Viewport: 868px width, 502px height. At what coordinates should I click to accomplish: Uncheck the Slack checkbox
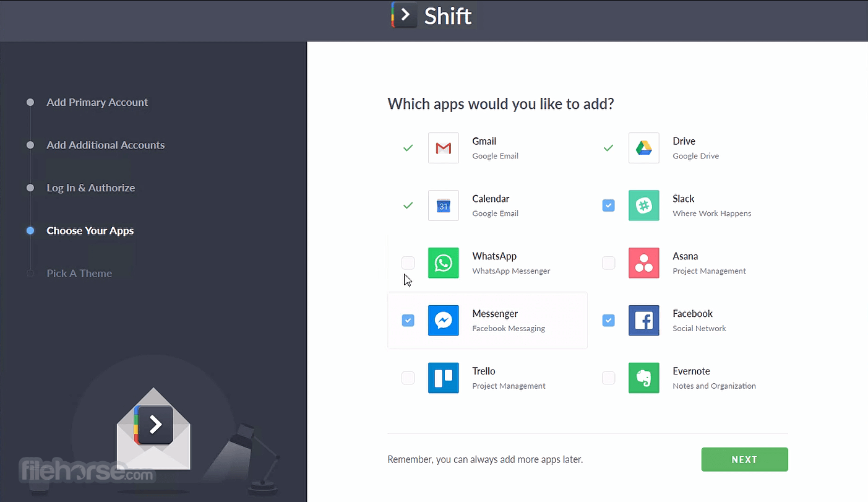[609, 206]
